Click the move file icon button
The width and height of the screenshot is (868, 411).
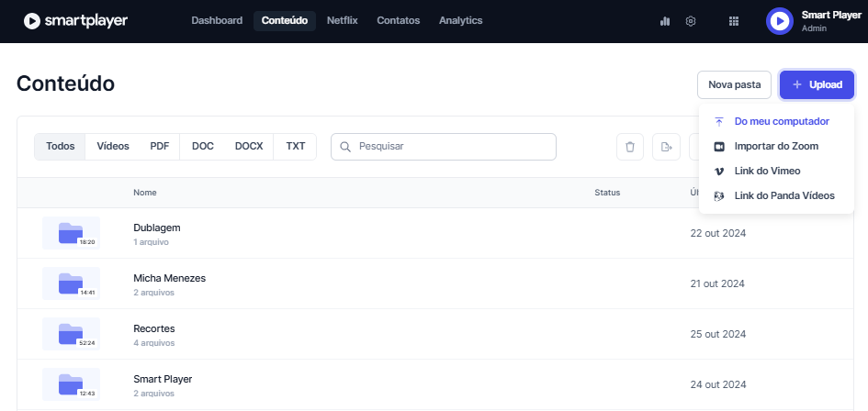tap(667, 147)
